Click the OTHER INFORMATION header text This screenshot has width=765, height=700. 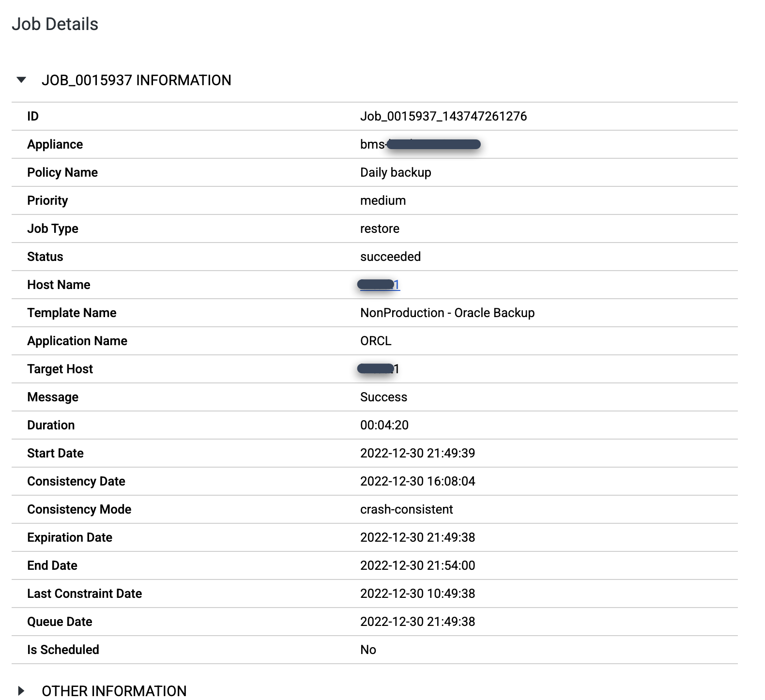[114, 691]
